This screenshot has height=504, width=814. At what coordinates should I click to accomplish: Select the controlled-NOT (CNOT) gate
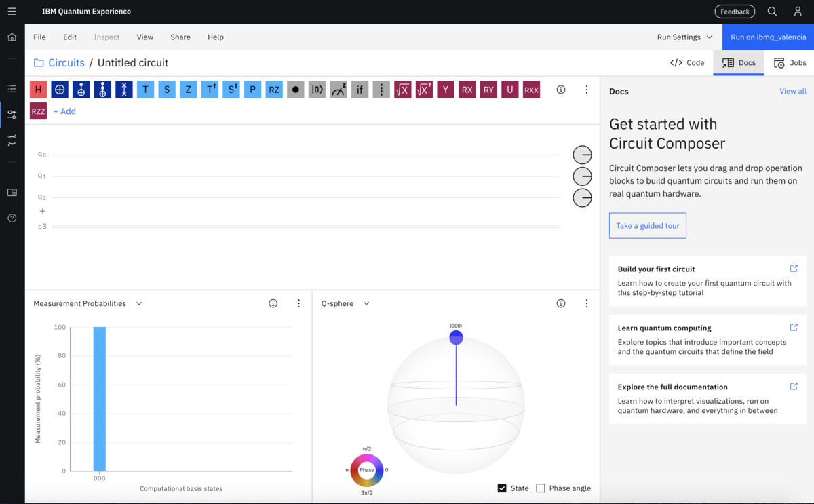click(81, 90)
